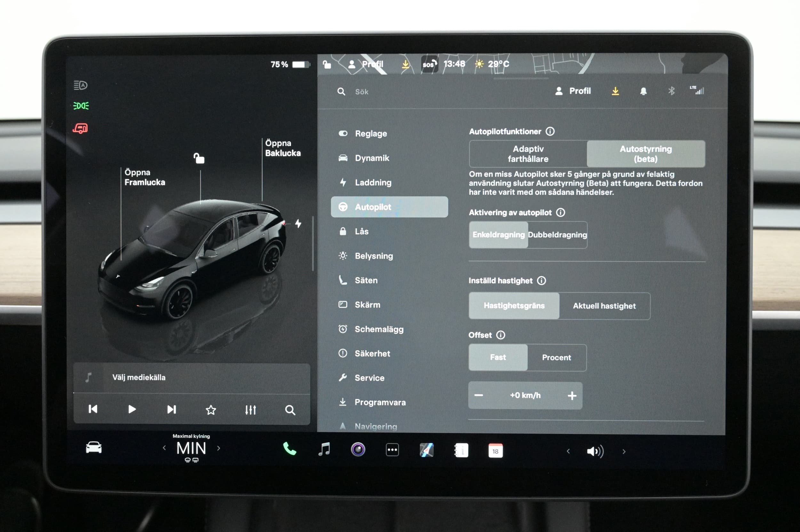Set speed to Hastighetsgräns
The height and width of the screenshot is (532, 800).
514,306
